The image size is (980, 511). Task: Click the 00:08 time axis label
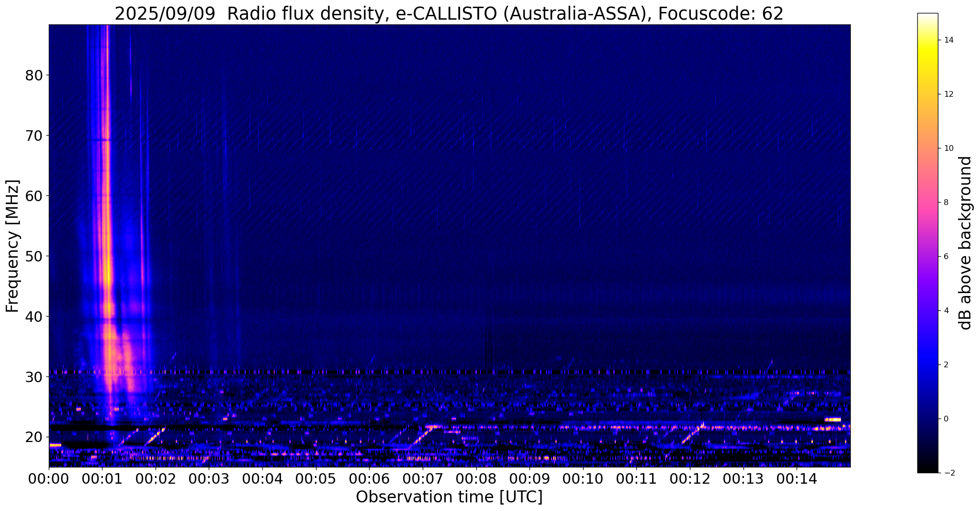(x=476, y=478)
